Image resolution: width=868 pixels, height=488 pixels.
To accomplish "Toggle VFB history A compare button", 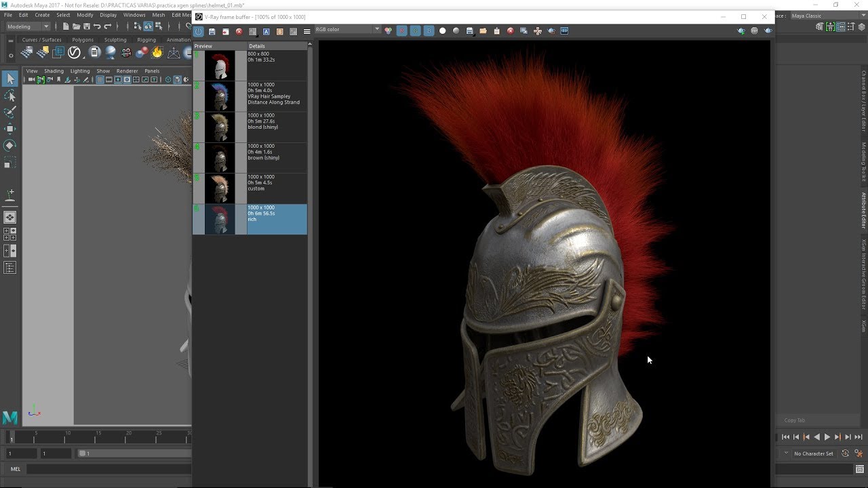I will pos(266,31).
